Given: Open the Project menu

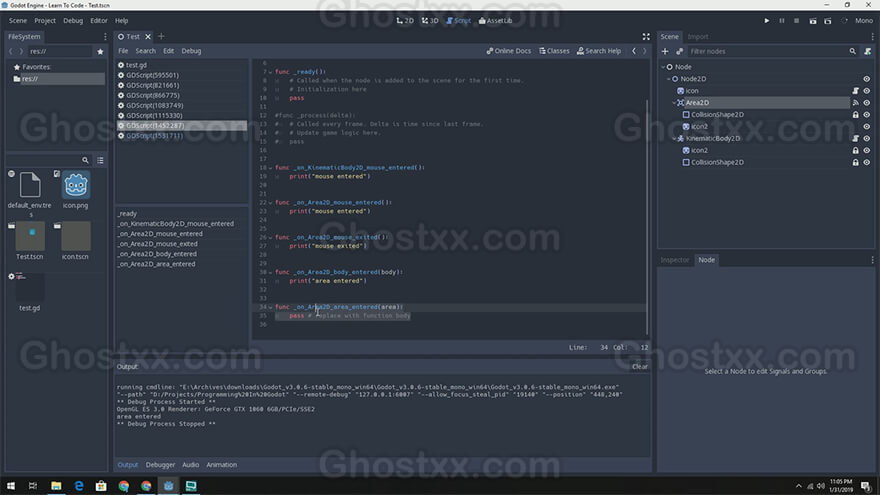Looking at the screenshot, I should (45, 21).
